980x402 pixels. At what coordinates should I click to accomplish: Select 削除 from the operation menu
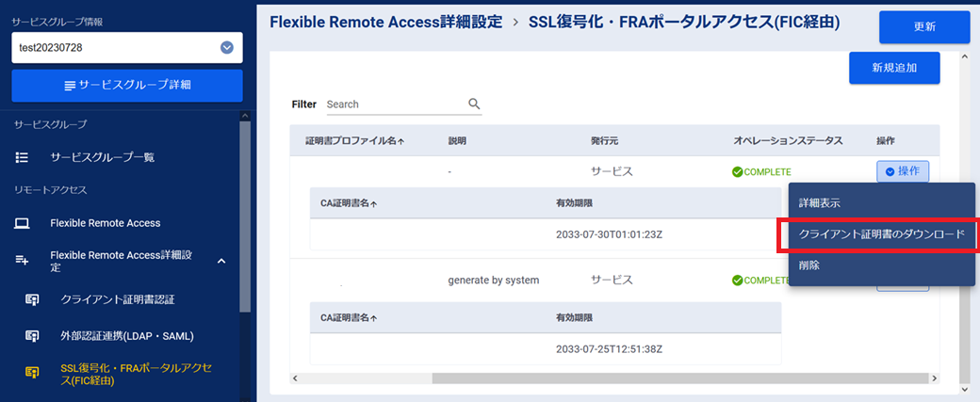pyautogui.click(x=808, y=265)
